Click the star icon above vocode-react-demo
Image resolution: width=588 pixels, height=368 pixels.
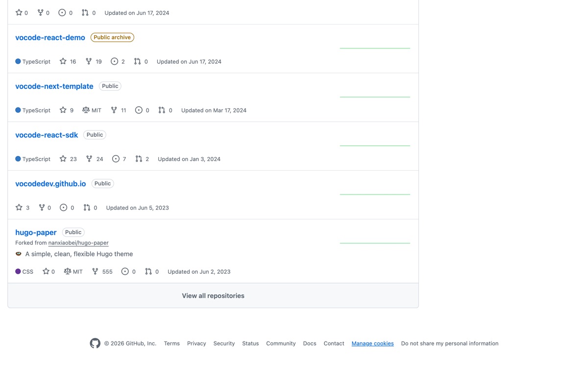point(19,13)
